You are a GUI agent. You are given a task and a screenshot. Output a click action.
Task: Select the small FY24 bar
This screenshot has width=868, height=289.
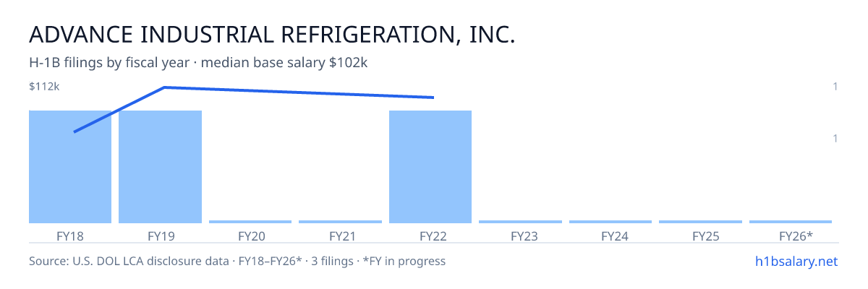[610, 222]
